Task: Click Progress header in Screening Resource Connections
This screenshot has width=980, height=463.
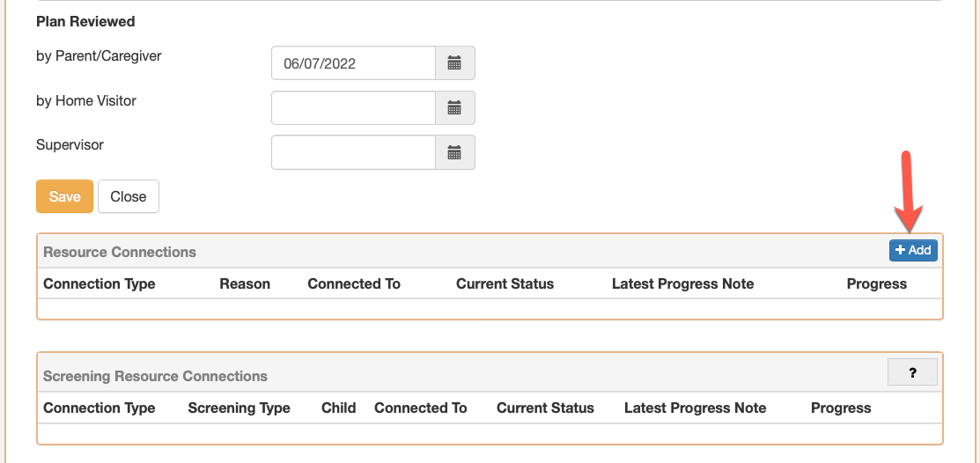Action: (x=841, y=408)
